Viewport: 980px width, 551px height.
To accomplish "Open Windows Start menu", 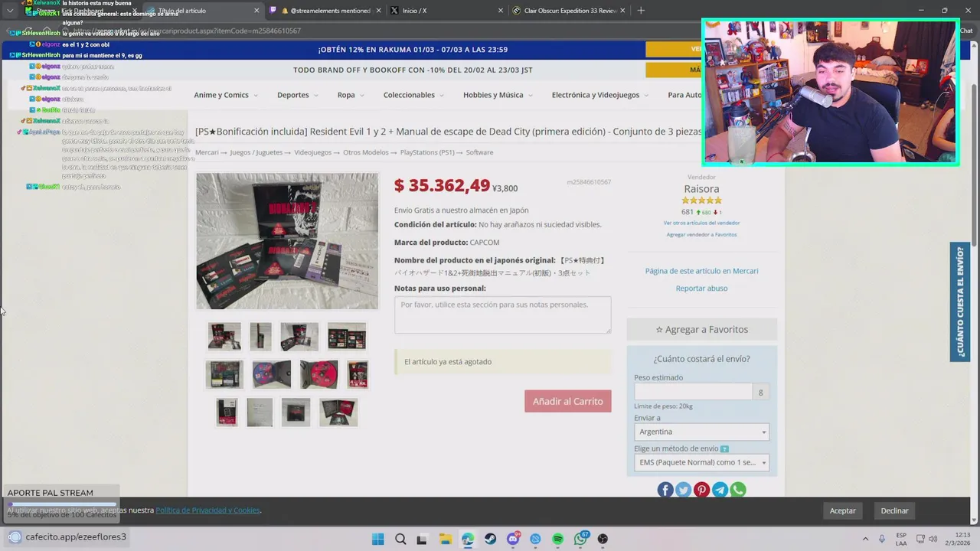I will [377, 539].
